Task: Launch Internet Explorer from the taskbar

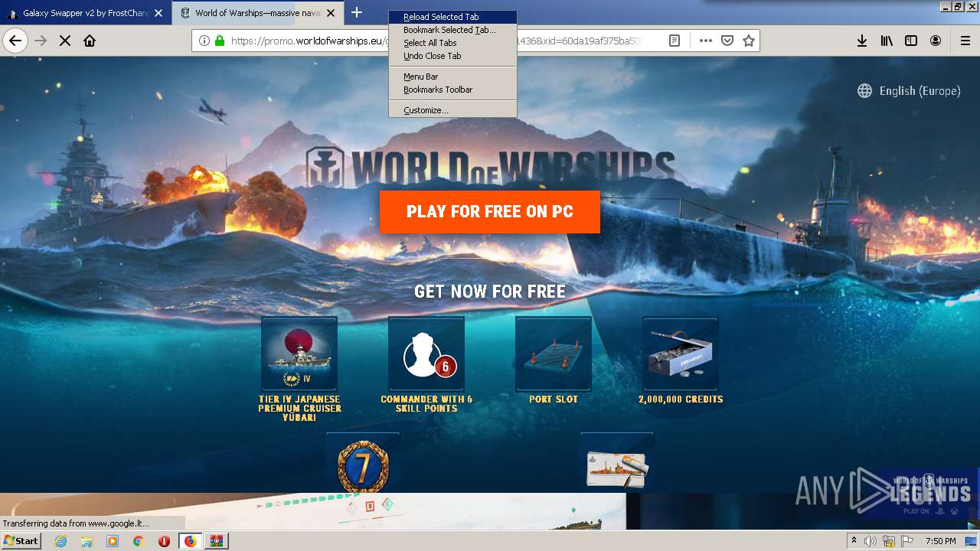Action: [x=61, y=540]
